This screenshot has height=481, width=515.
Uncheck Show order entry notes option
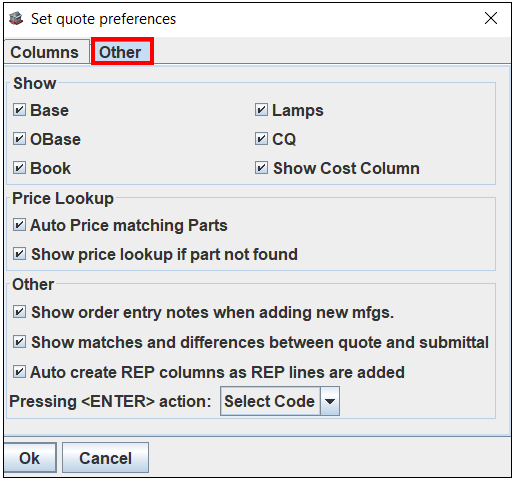[19, 312]
